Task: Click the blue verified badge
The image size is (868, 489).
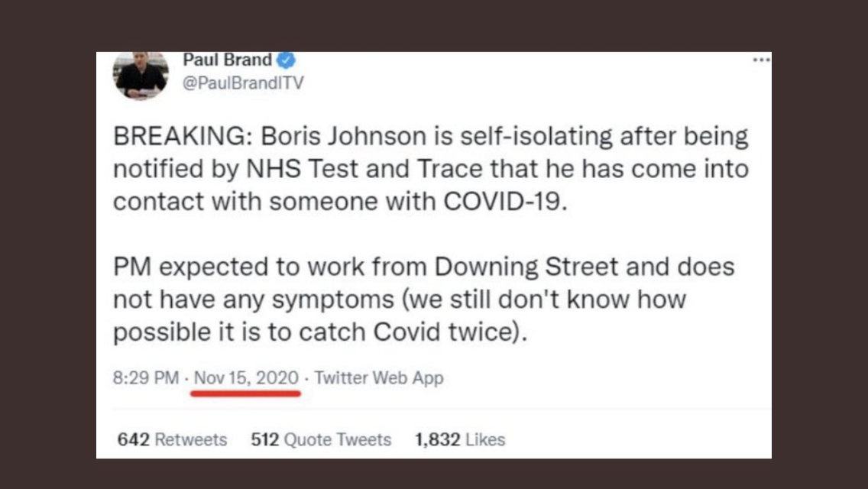Action: 287,60
